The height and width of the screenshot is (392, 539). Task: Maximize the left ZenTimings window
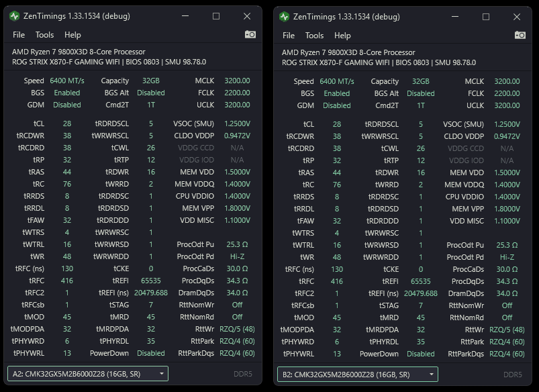(216, 16)
